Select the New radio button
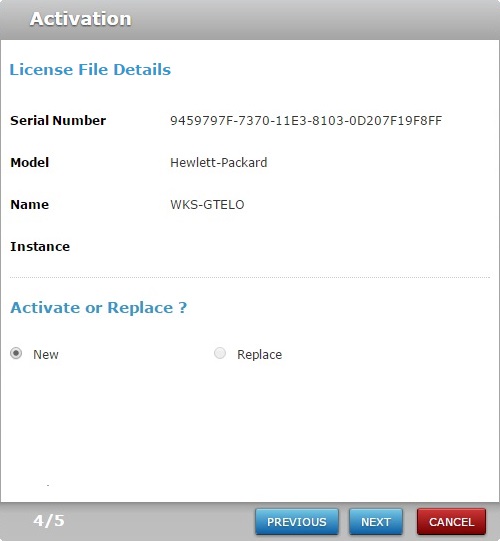This screenshot has width=500, height=541. [16, 353]
